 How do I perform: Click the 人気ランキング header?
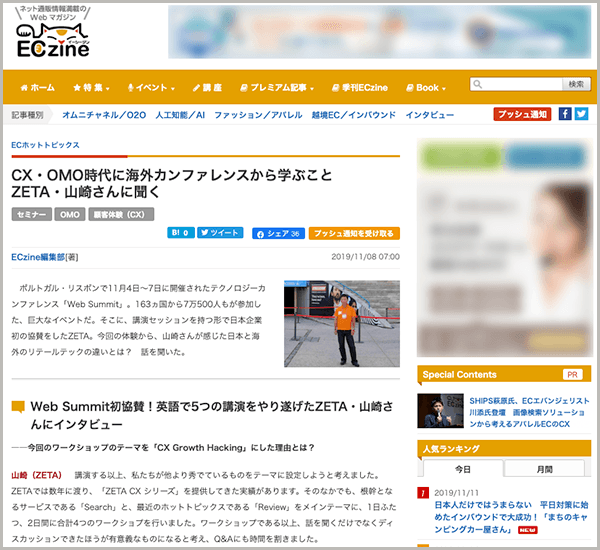tap(504, 449)
